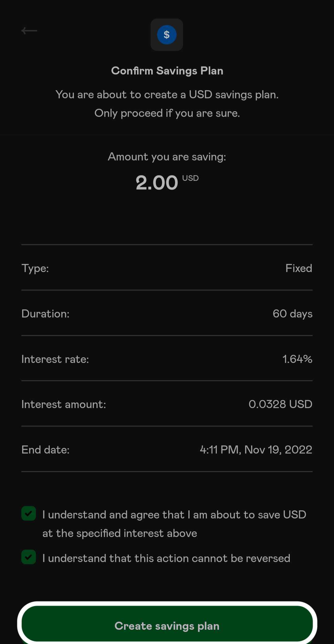This screenshot has height=644, width=334.
Task: Click the Duration row label
Action: pyautogui.click(x=45, y=313)
